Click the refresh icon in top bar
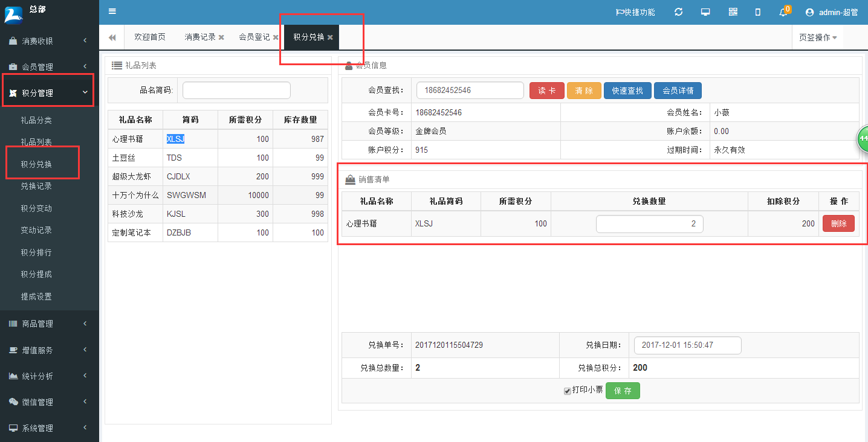 [x=679, y=12]
